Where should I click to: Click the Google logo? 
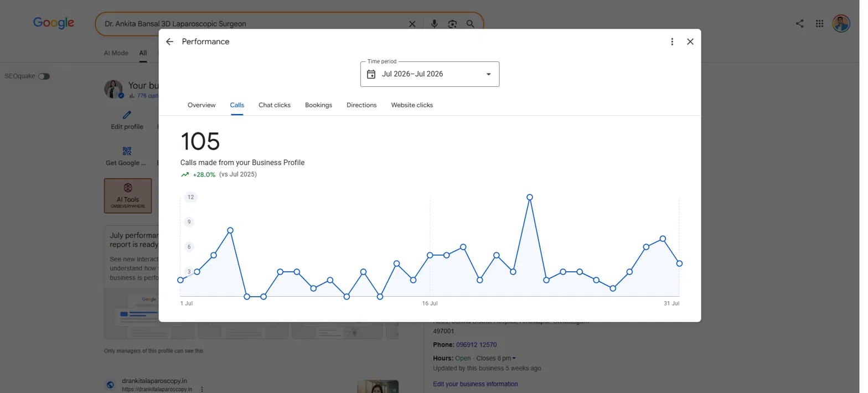(54, 23)
